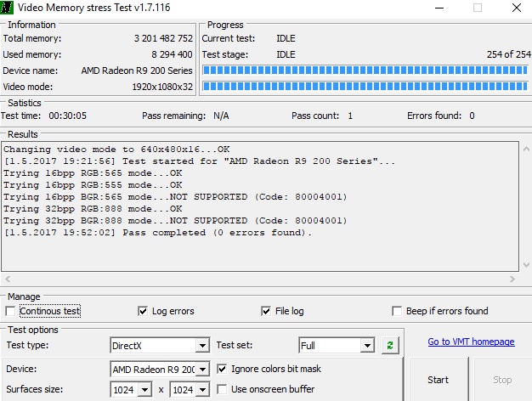Viewport: 532px width, 401px height.
Task: Select the 'Test started for AMD Radeon' log line
Action: click(199, 161)
